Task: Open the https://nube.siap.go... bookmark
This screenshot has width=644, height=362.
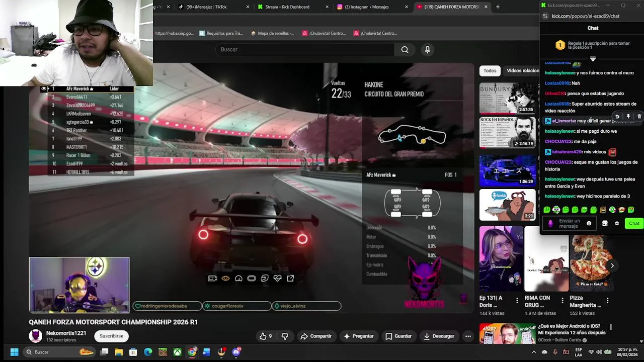Action: [x=174, y=33]
